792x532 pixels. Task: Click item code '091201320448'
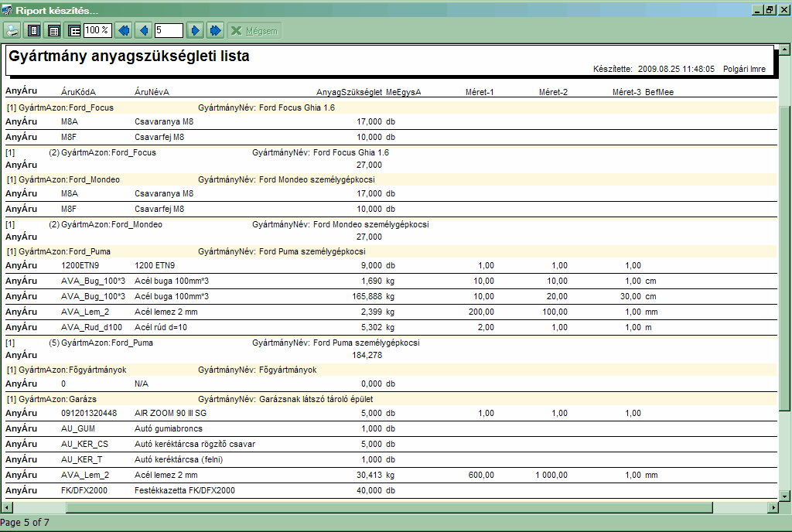pyautogui.click(x=89, y=413)
